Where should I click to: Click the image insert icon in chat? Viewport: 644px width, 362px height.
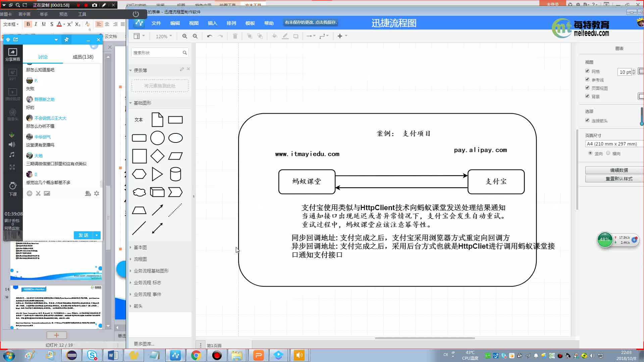click(x=47, y=193)
